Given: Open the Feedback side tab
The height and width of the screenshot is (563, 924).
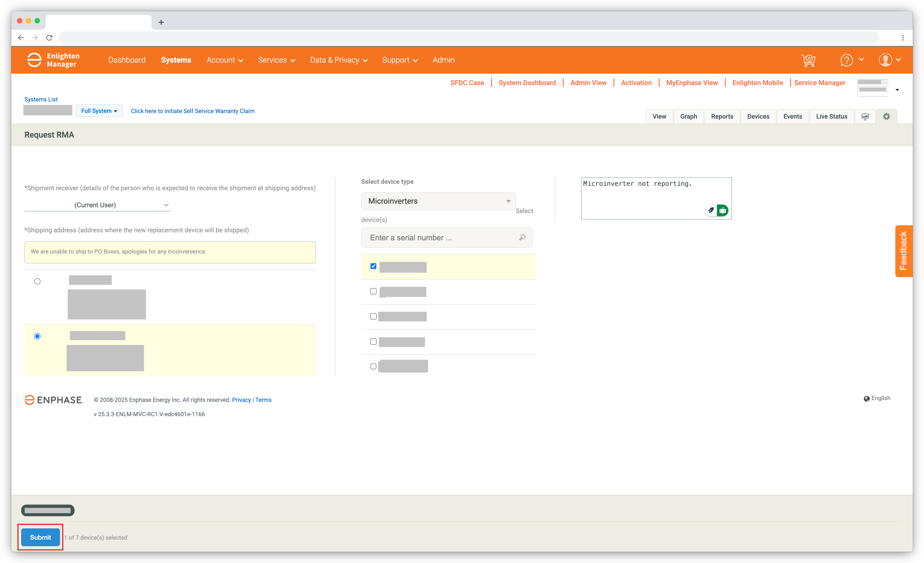Looking at the screenshot, I should [x=904, y=251].
